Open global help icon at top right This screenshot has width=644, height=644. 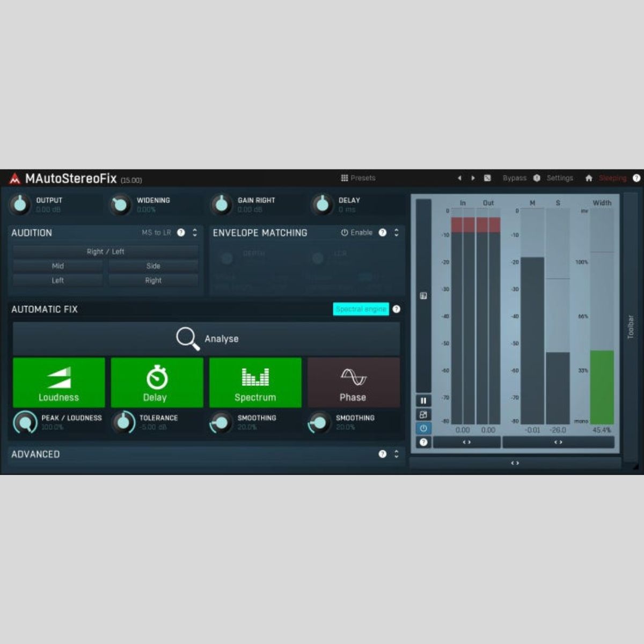coord(636,178)
